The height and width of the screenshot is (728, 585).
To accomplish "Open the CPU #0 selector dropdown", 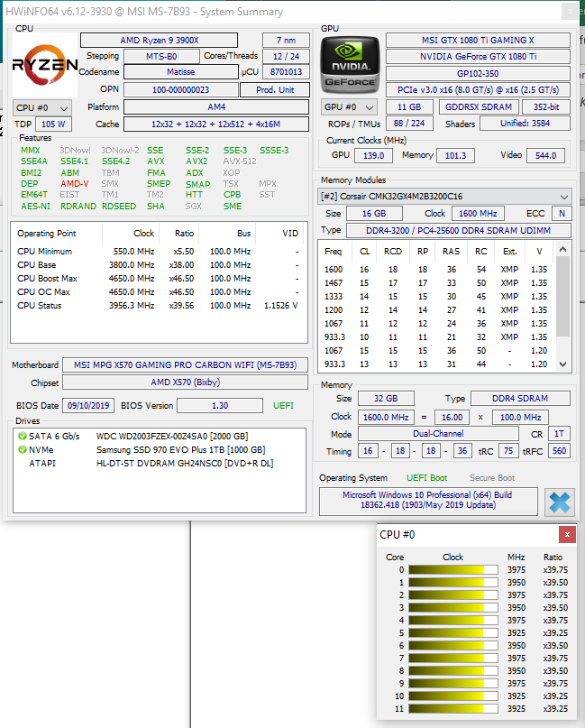I will click(42, 107).
